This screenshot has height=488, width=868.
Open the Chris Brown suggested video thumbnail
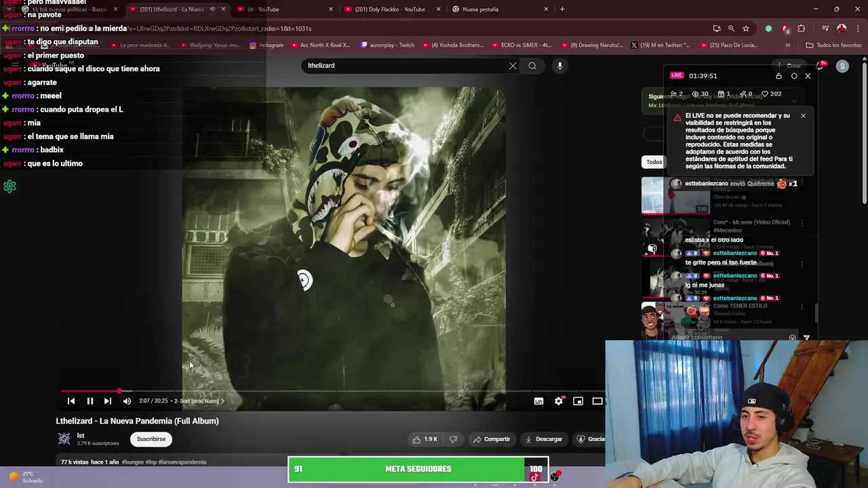[675, 195]
